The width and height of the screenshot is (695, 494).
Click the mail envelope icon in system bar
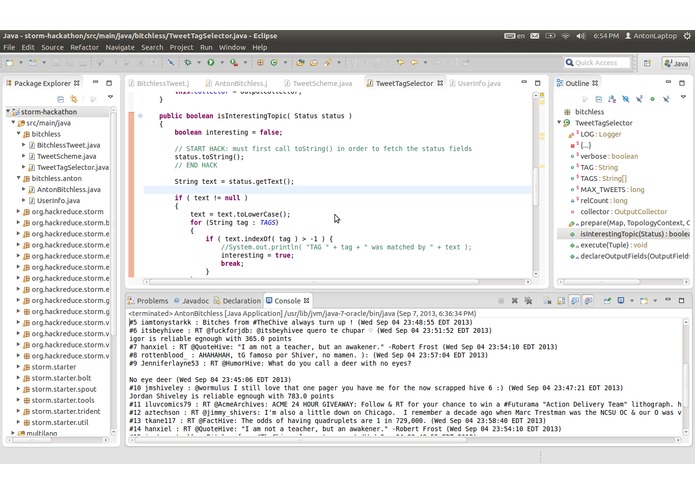535,36
